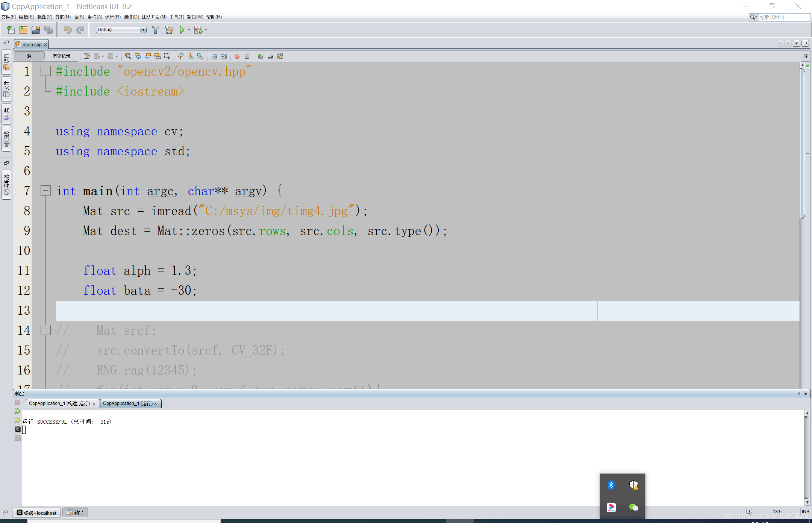Open the 重构(A) menu

pos(95,17)
